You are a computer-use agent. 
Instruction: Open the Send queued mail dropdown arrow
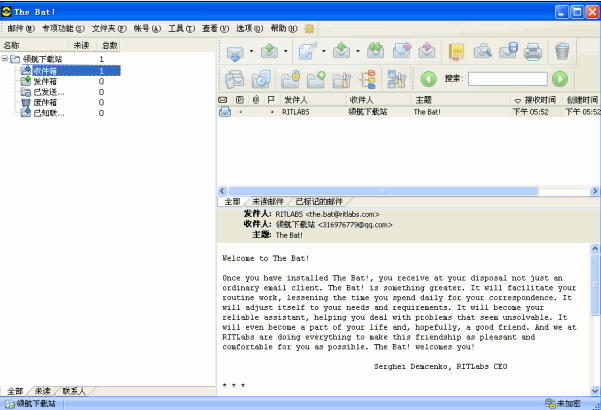pyautogui.click(x=286, y=51)
